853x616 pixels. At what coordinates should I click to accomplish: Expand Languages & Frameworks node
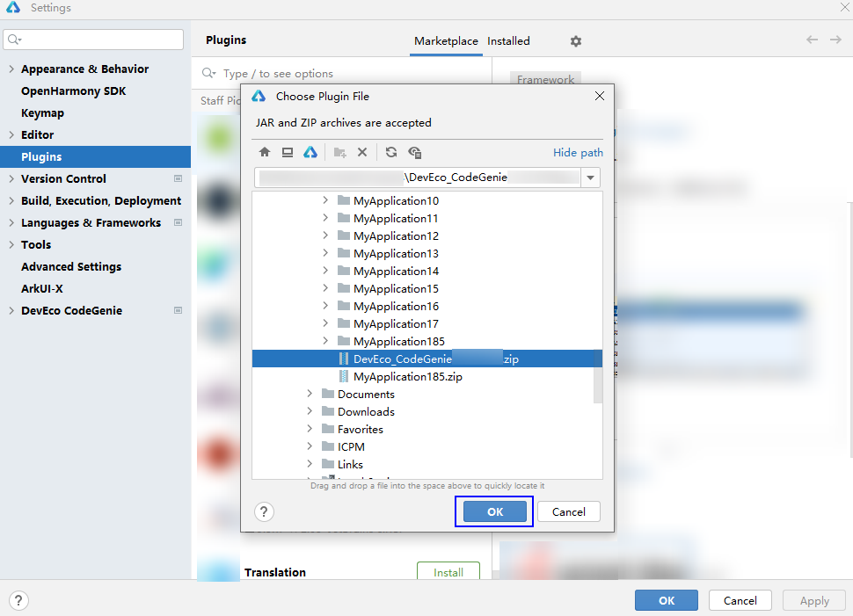[11, 222]
